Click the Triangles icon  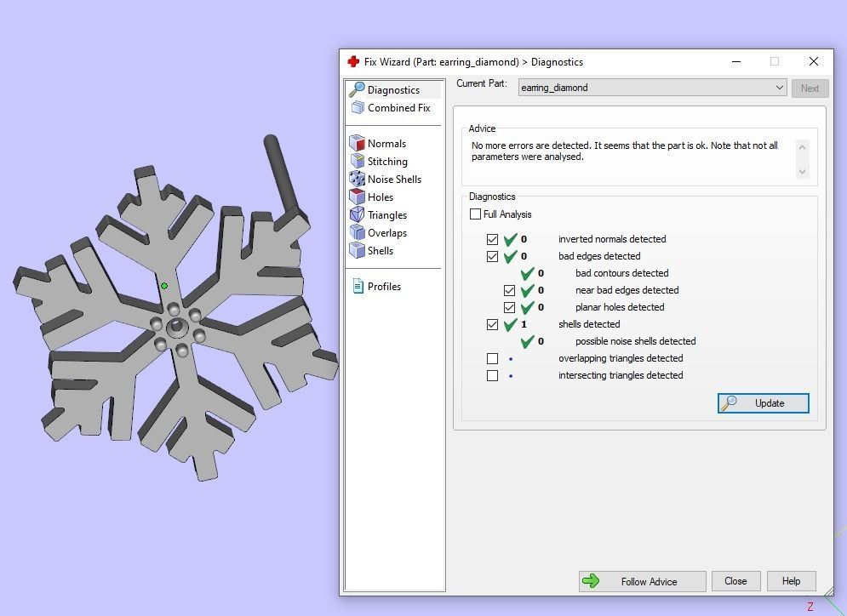click(x=357, y=214)
